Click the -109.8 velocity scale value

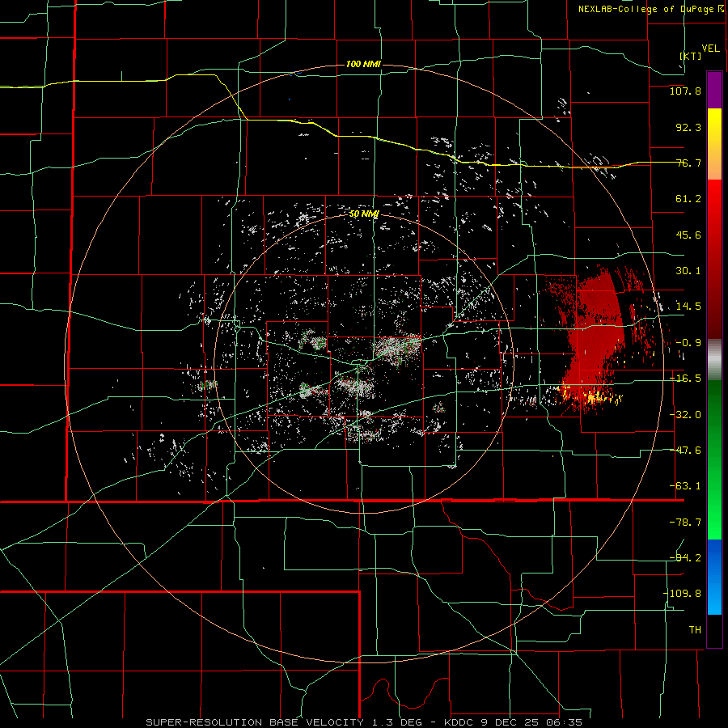(x=683, y=594)
